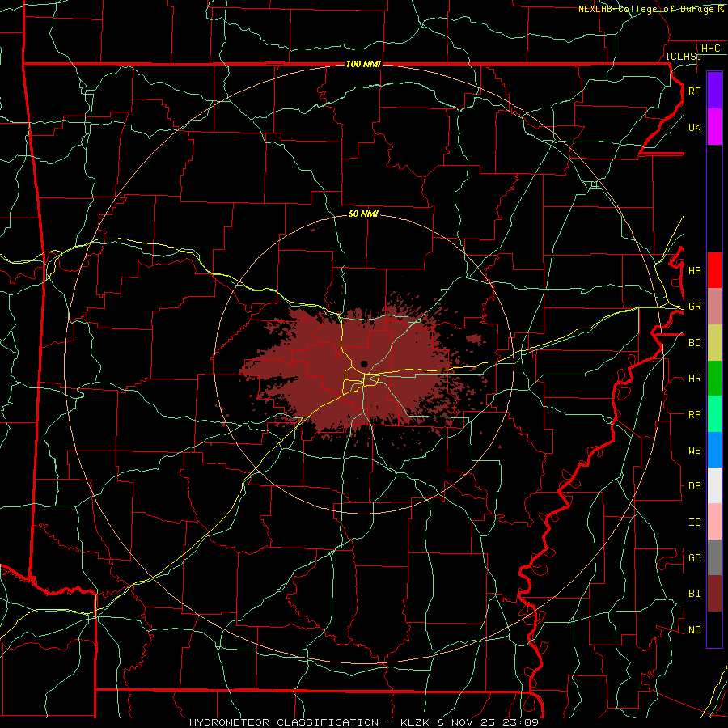Click the 'HA' legend label
This screenshot has height=728, width=728.
coord(695,271)
